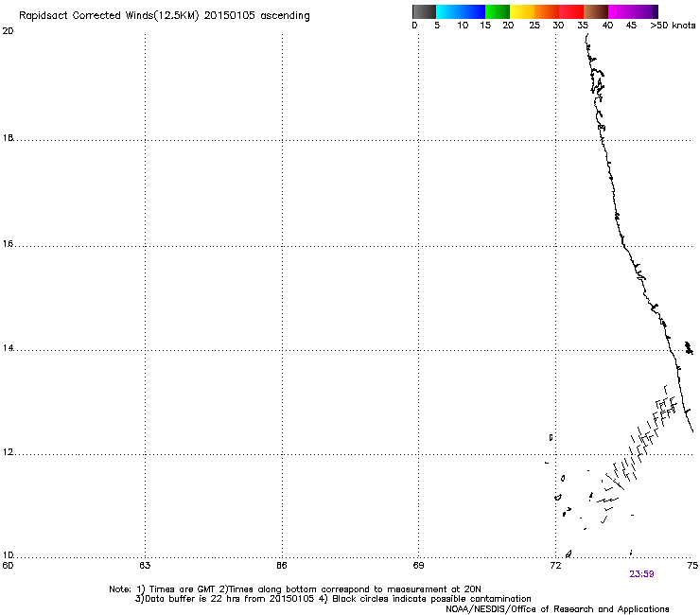Click the green 15-20 knots color segment
The height and width of the screenshot is (615, 700).
point(498,11)
